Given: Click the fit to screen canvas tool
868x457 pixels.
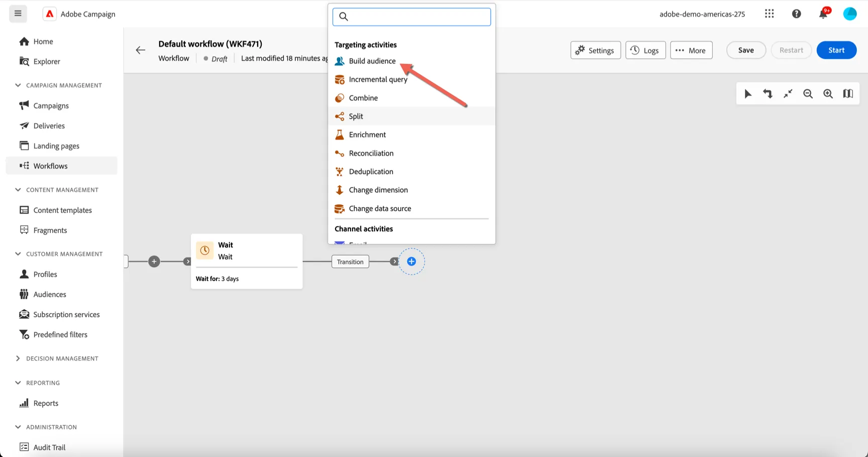Looking at the screenshot, I should [788, 94].
